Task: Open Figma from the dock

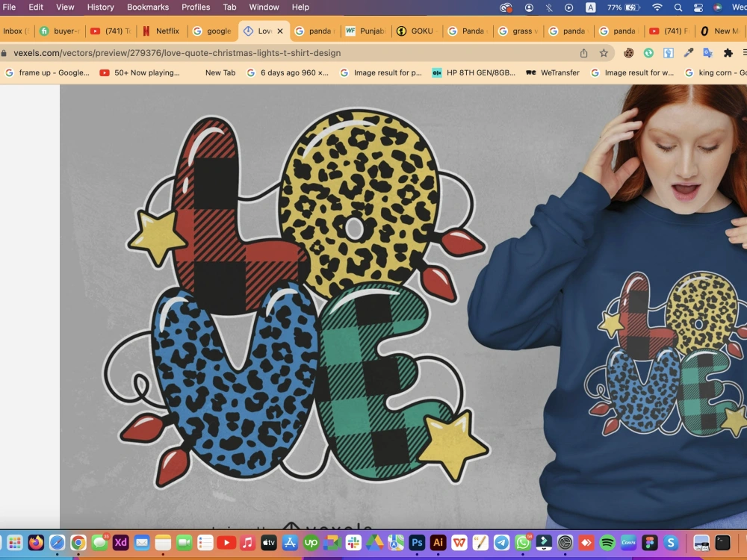Action: [x=649, y=542]
